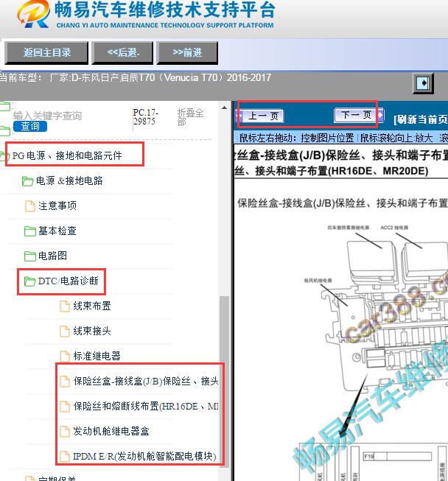Open 保险丝和熔断线布置(HR16DE) page
The image size is (448, 481).
point(146,407)
